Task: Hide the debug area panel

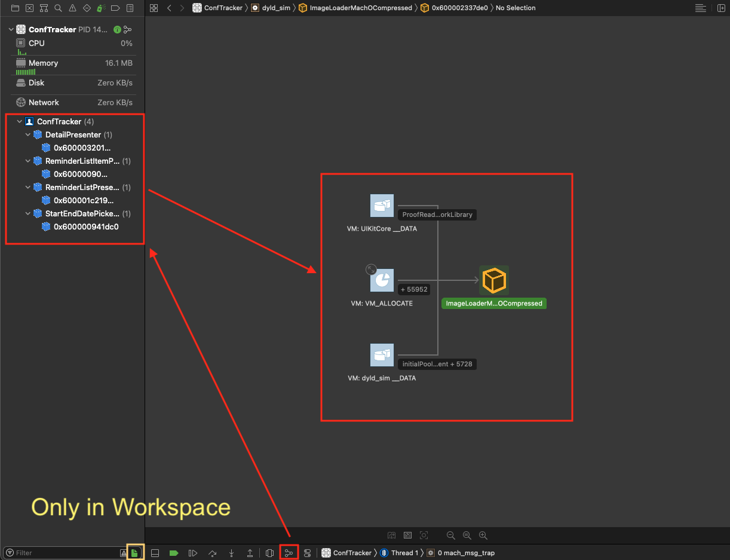Action: pos(155,552)
